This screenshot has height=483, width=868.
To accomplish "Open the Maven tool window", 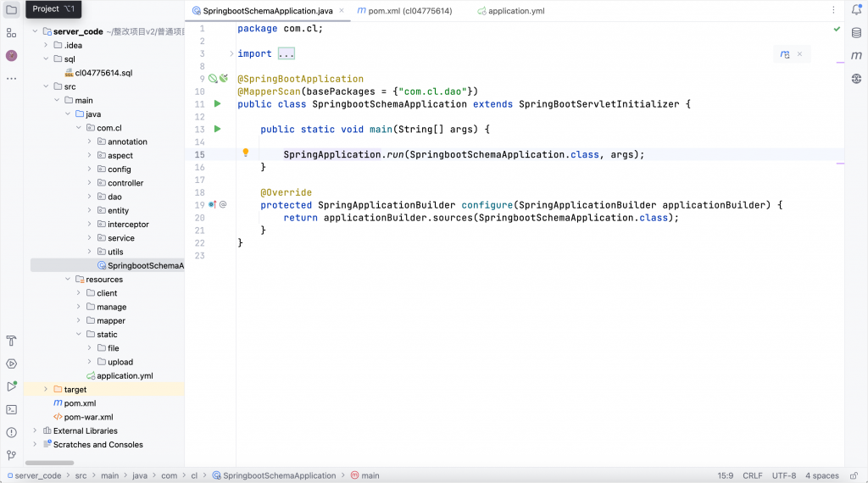I will tap(856, 56).
